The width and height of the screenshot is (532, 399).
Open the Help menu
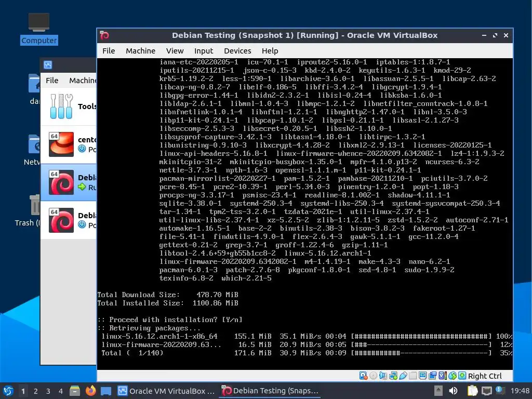pos(270,51)
